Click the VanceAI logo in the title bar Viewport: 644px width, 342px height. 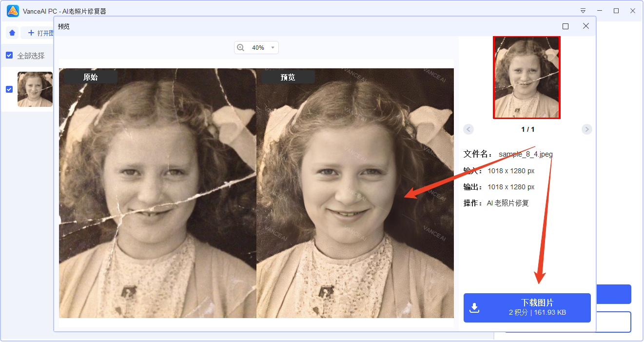click(x=12, y=10)
